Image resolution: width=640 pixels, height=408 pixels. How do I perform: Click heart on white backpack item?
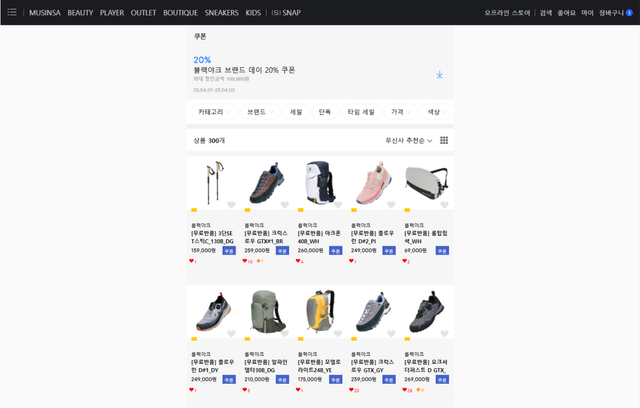pyautogui.click(x=338, y=205)
